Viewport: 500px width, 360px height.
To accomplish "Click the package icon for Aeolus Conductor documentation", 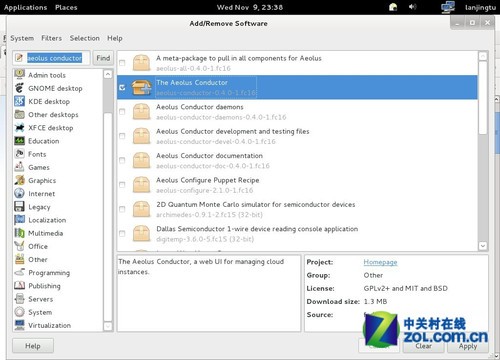I will pyautogui.click(x=141, y=160).
